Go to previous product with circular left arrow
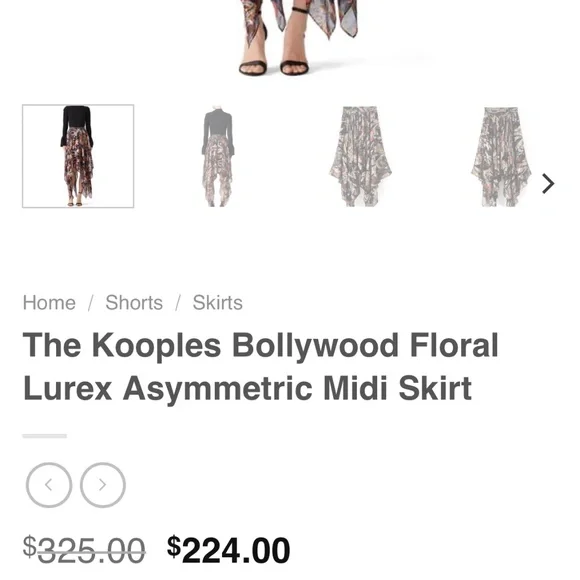 (49, 485)
